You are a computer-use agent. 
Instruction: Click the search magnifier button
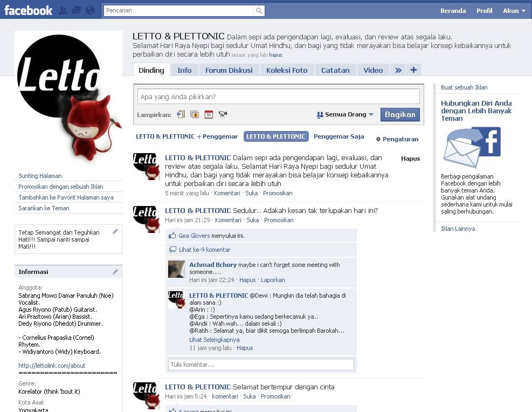259,11
